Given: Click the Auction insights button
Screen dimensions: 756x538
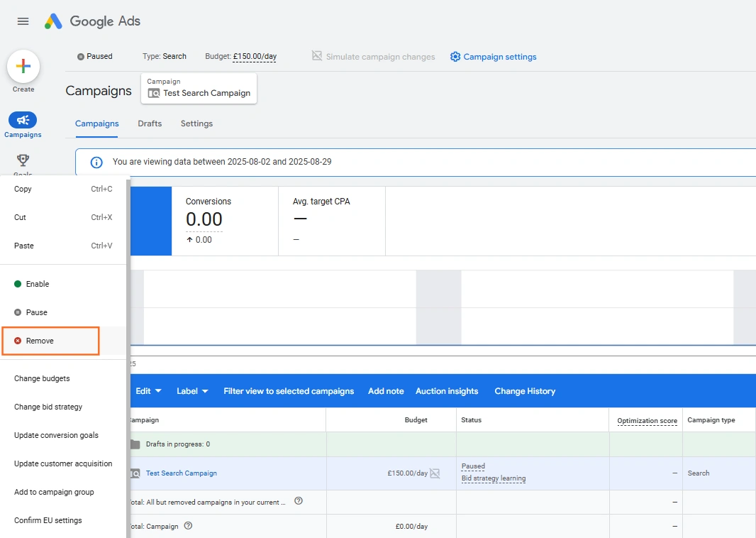Looking at the screenshot, I should tap(447, 391).
